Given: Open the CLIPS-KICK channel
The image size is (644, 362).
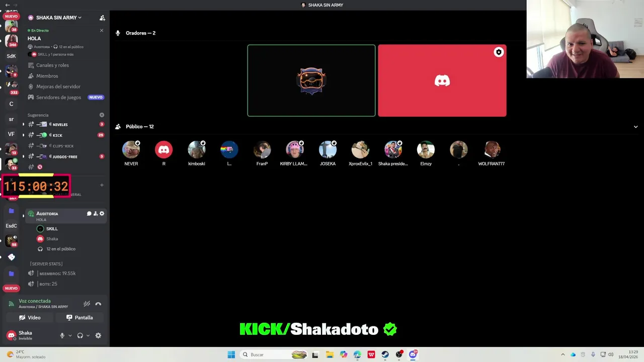Looking at the screenshot, I should [63, 146].
